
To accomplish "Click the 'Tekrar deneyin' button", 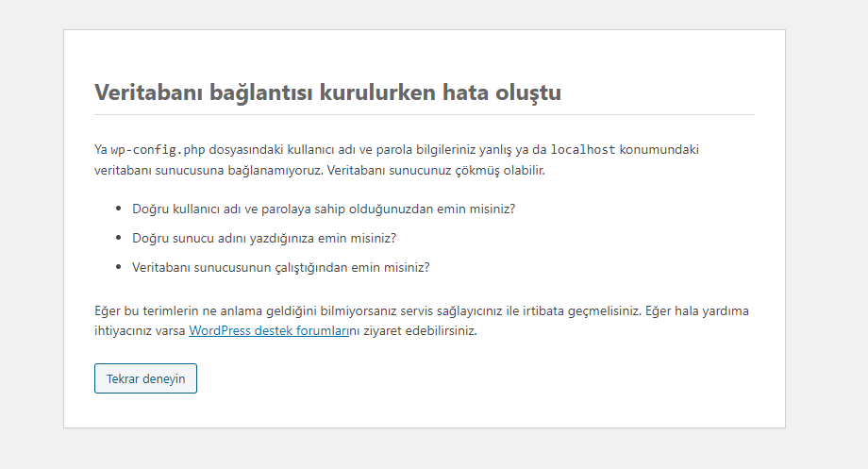I will (x=145, y=378).
